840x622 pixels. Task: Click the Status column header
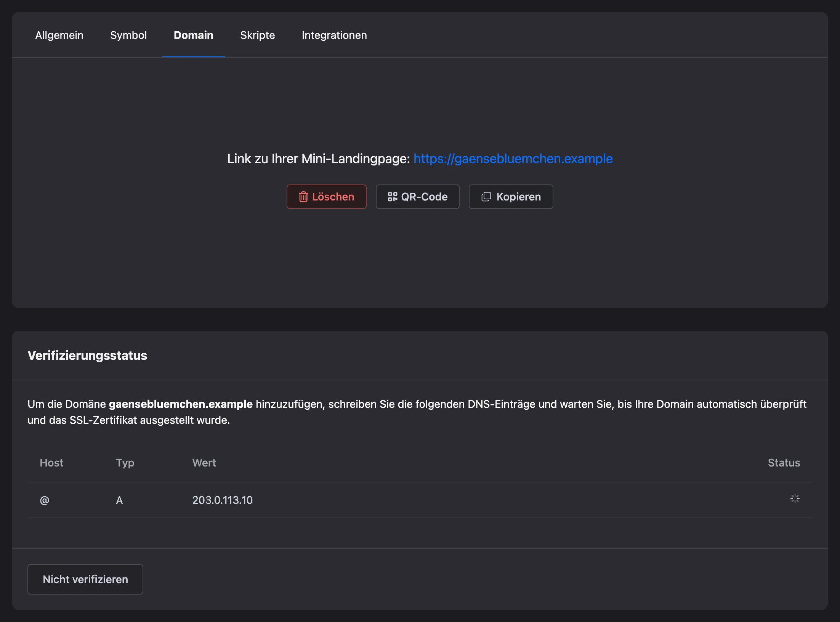(x=784, y=463)
